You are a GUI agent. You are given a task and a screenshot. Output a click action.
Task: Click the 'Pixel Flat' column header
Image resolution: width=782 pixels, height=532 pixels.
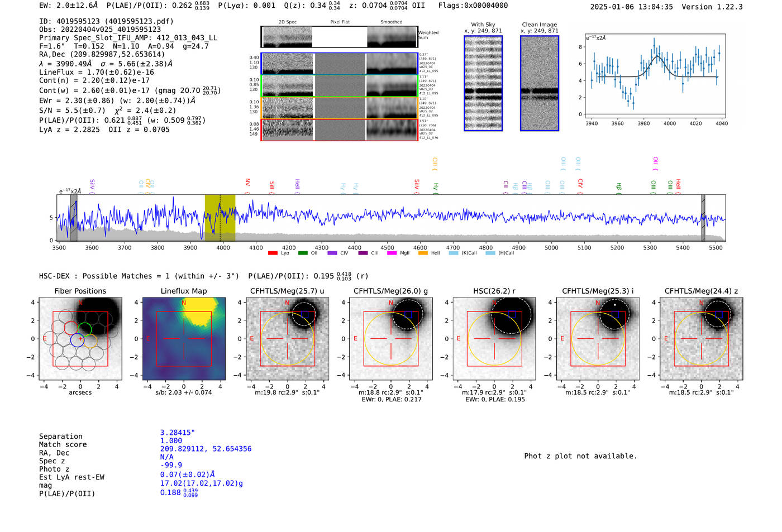tap(340, 22)
